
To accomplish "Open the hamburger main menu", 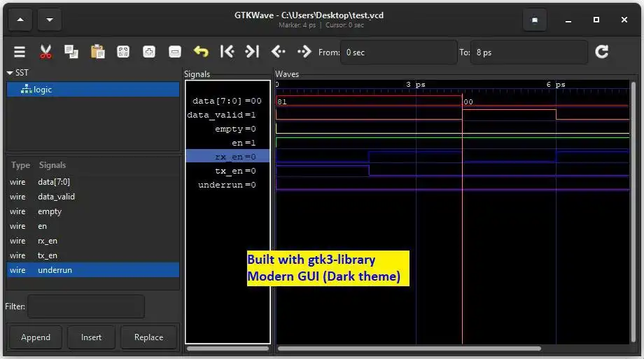I will pos(20,52).
